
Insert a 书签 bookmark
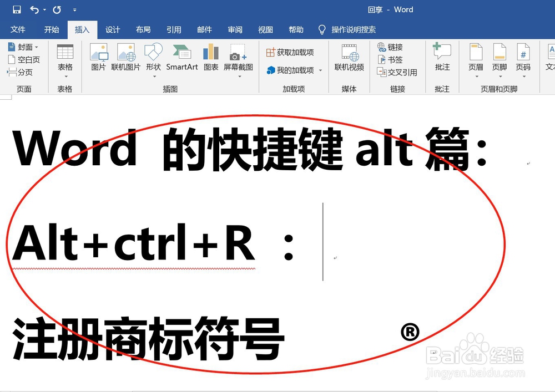(390, 59)
